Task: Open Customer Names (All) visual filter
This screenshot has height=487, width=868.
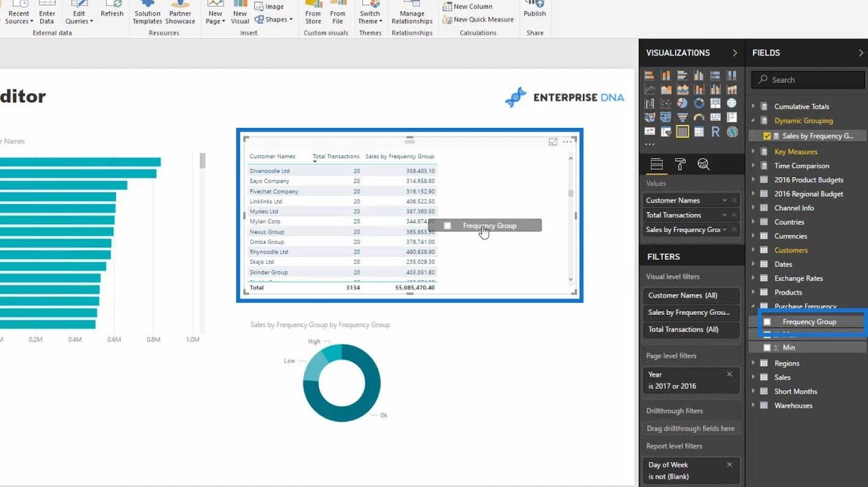Action: tap(691, 295)
